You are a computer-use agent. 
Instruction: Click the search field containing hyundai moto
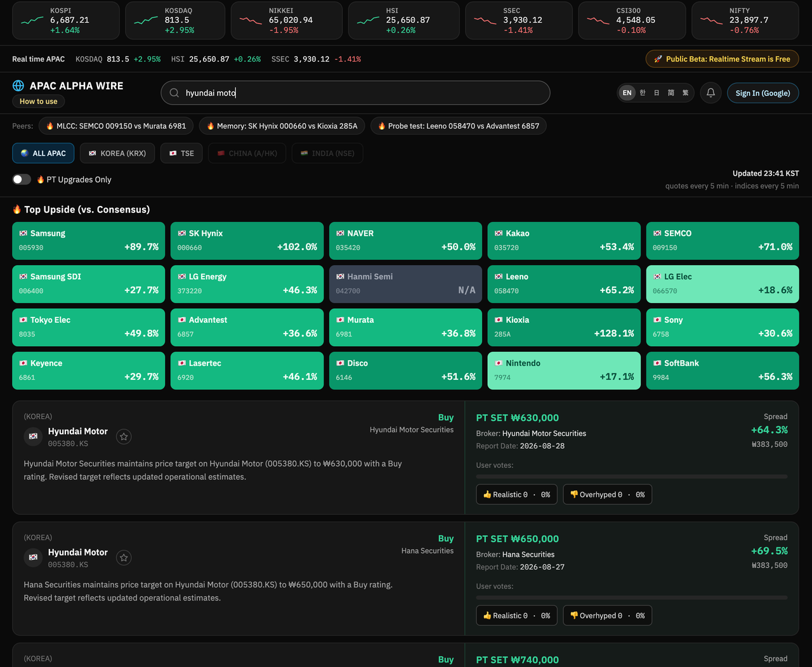point(355,93)
